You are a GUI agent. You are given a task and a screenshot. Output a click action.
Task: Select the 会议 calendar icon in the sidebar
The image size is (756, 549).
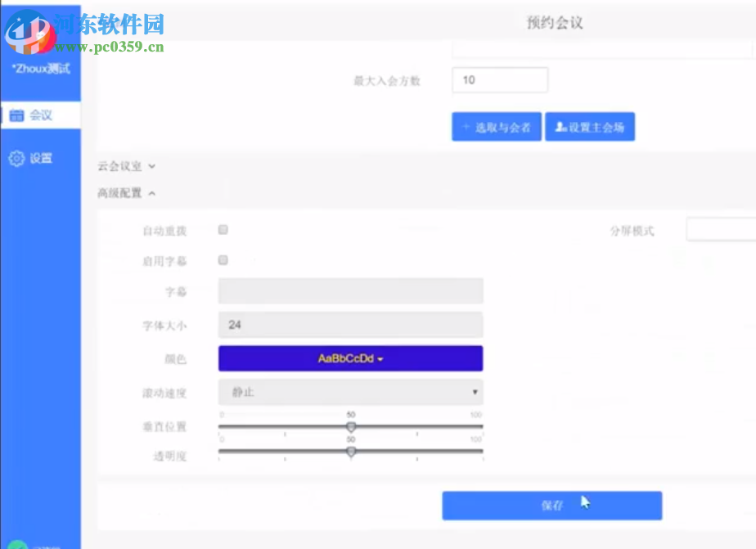coord(17,115)
